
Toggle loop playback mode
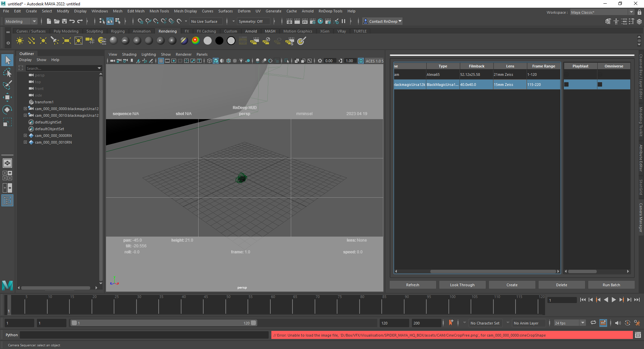click(593, 323)
